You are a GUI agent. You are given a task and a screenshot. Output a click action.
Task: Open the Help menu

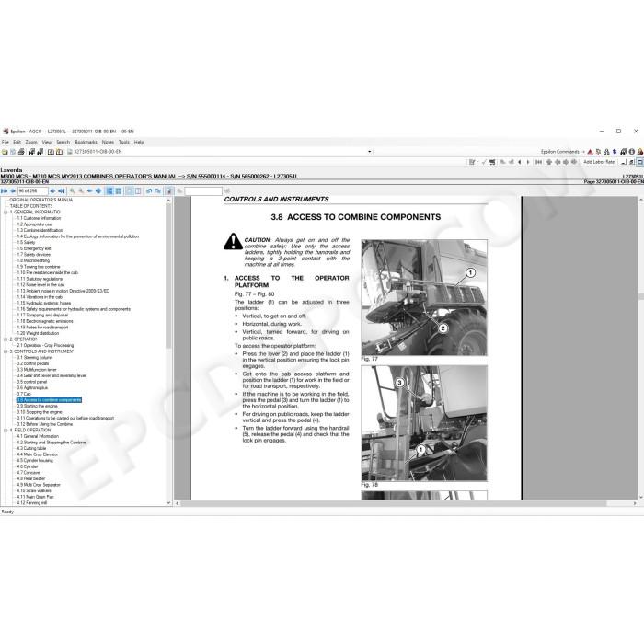[139, 142]
